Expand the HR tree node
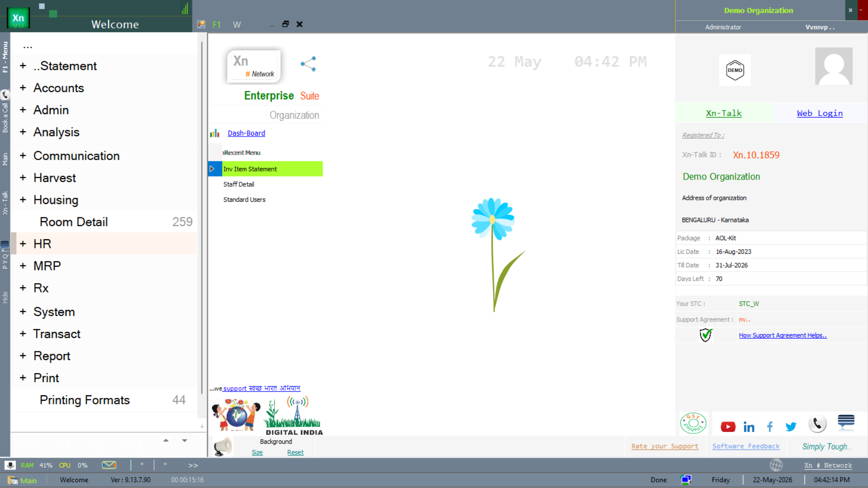 [x=23, y=244]
